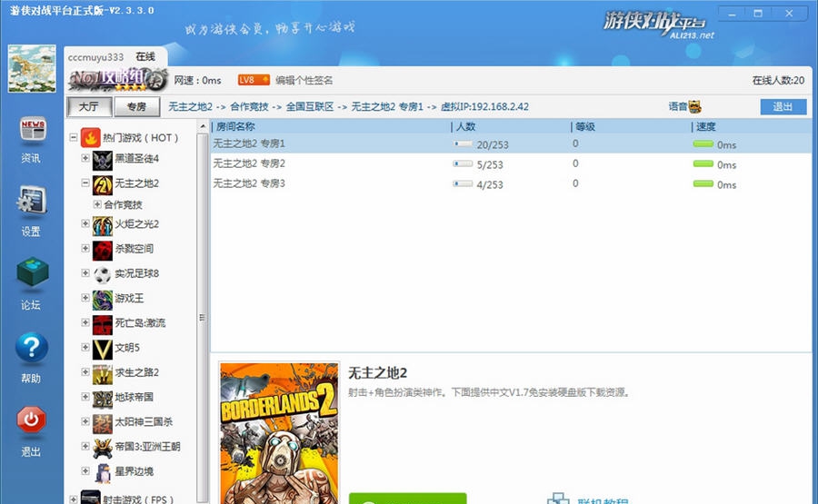Collapse the 无主之地2 tree node
Viewport: 818px width, 504px height.
(85, 183)
